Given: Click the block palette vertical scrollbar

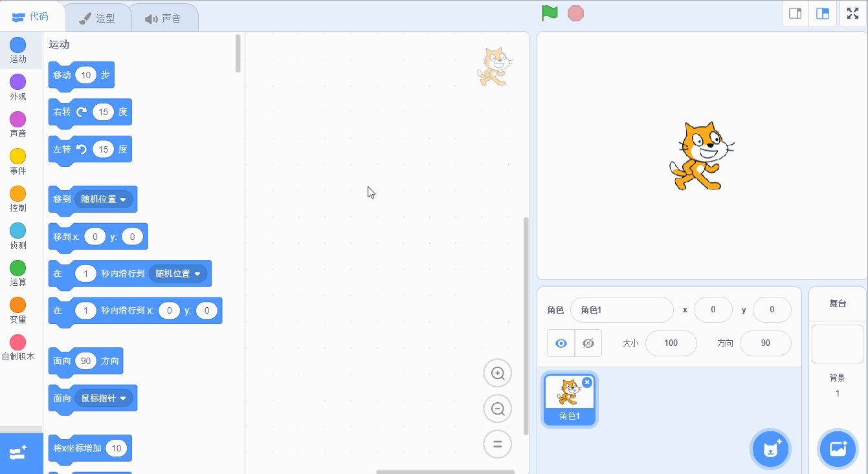Looking at the screenshot, I should [x=238, y=53].
